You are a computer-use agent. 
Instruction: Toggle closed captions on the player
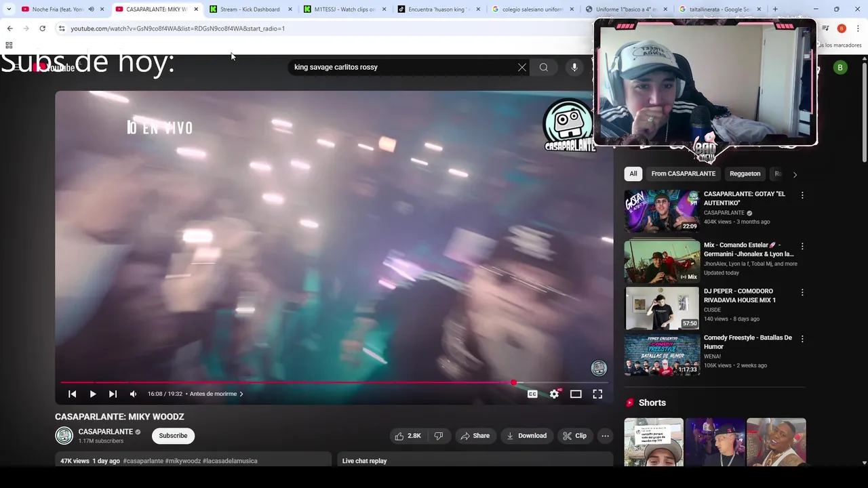coord(532,394)
